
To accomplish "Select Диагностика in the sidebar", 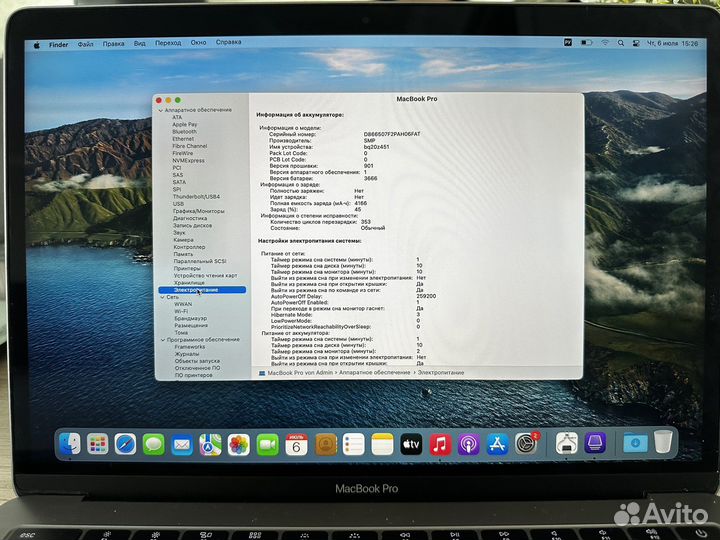I will [190, 219].
